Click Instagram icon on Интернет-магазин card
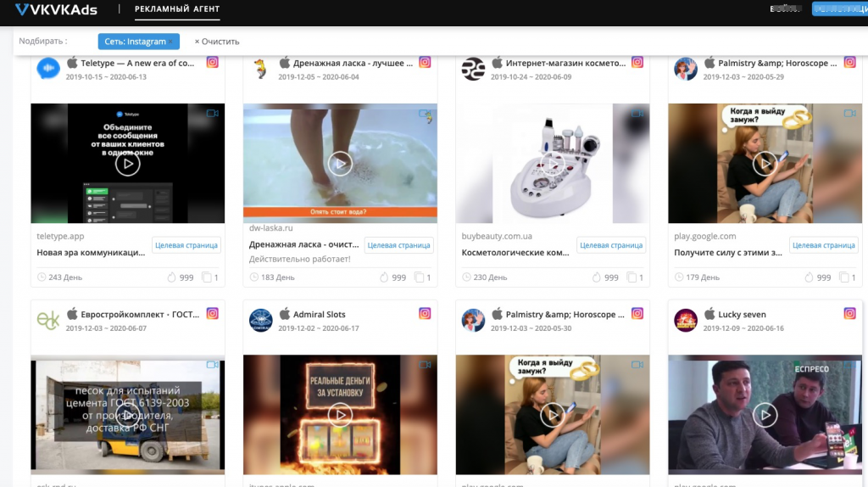Viewport: 868px width, 487px height. coord(637,62)
